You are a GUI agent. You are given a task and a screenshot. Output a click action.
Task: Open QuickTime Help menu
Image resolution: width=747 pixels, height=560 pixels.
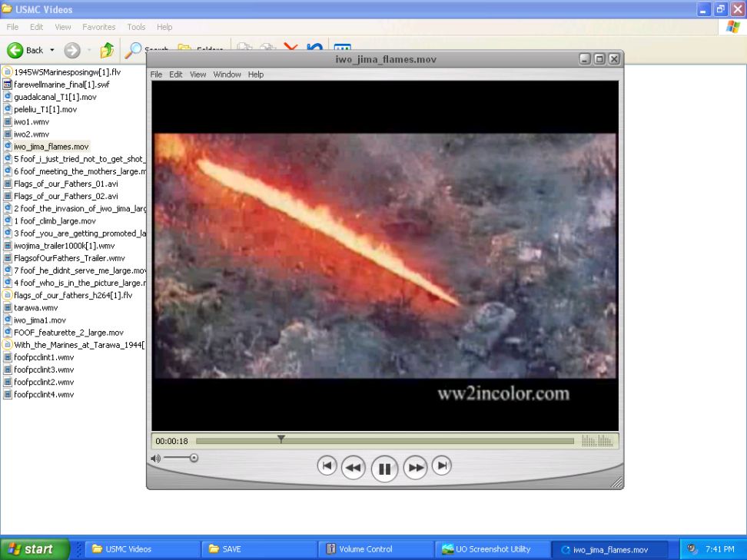pos(255,75)
